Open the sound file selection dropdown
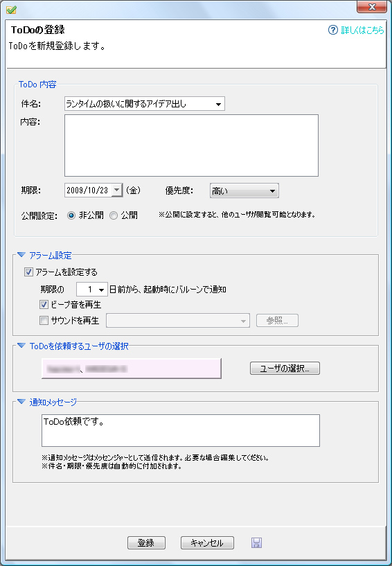This screenshot has height=566, width=392. [244, 321]
